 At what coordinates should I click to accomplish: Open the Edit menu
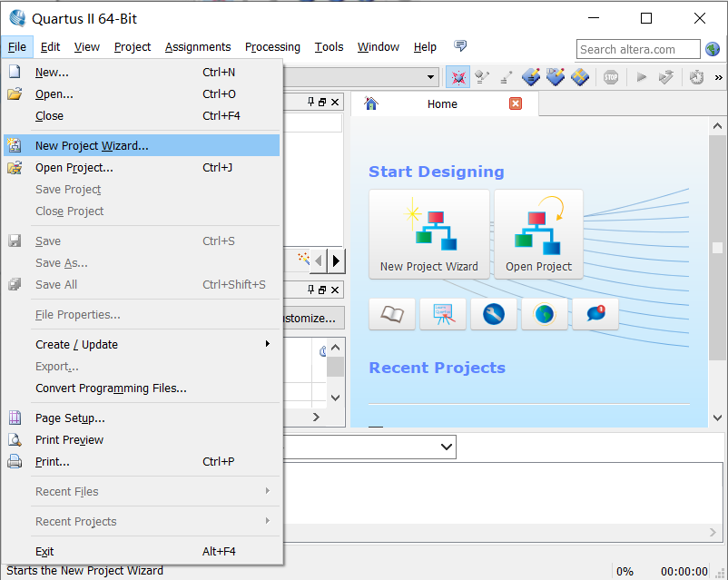pyautogui.click(x=50, y=47)
